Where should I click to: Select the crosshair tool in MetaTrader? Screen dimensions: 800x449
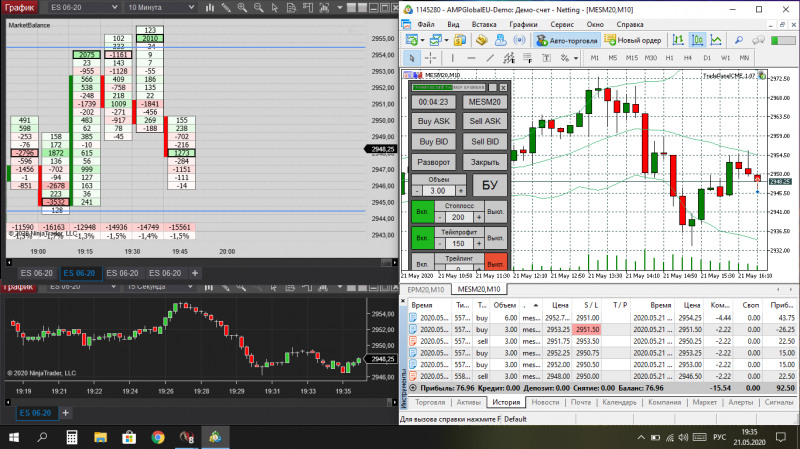point(431,58)
